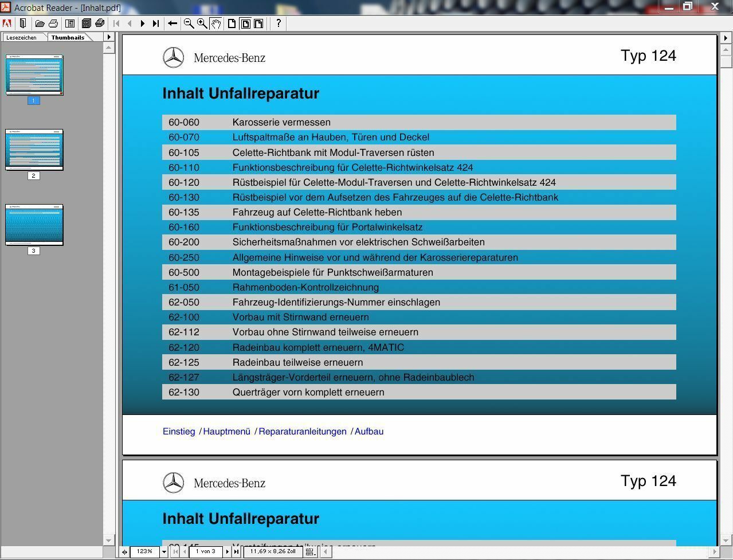Click the thumbnail panel scroll up arrow

click(108, 48)
